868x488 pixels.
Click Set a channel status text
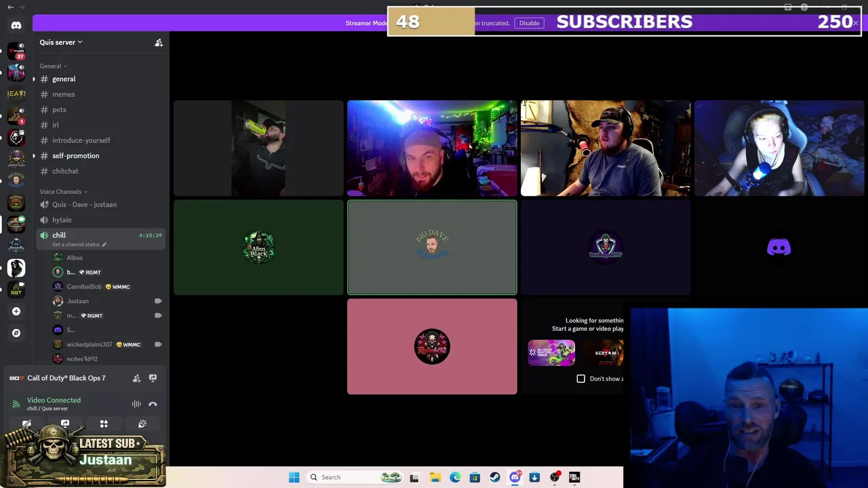[76, 245]
